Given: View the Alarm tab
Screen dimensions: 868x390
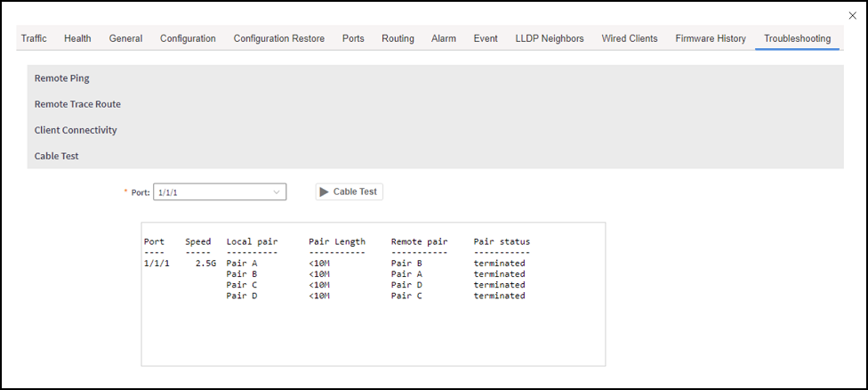Looking at the screenshot, I should tap(444, 38).
